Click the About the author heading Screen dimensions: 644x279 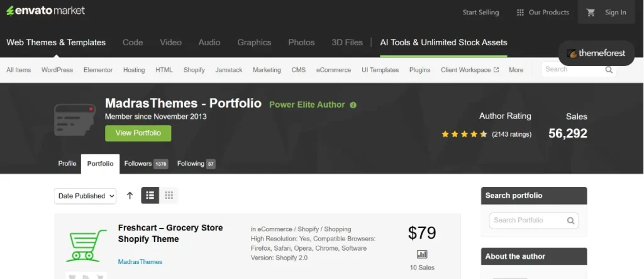[x=515, y=256]
